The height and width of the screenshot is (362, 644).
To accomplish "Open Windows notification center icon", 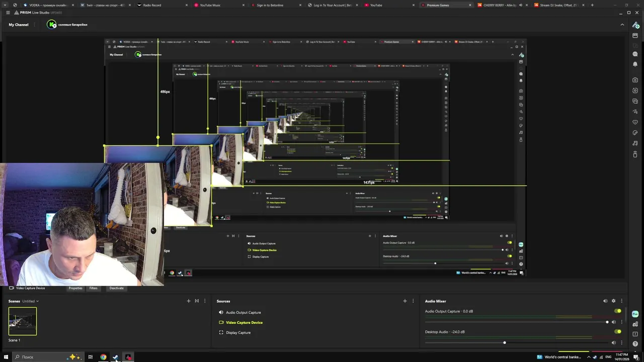I will point(636,357).
